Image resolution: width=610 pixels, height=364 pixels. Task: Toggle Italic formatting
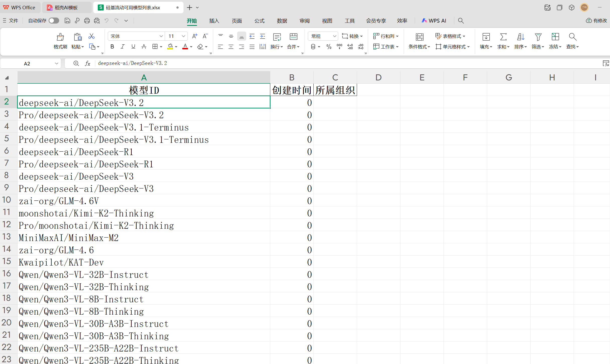(123, 47)
